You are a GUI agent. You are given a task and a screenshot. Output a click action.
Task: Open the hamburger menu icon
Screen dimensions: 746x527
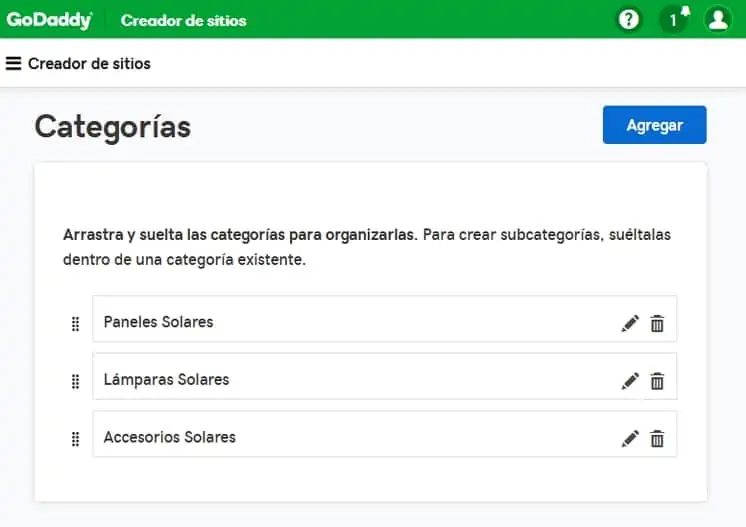coord(13,63)
